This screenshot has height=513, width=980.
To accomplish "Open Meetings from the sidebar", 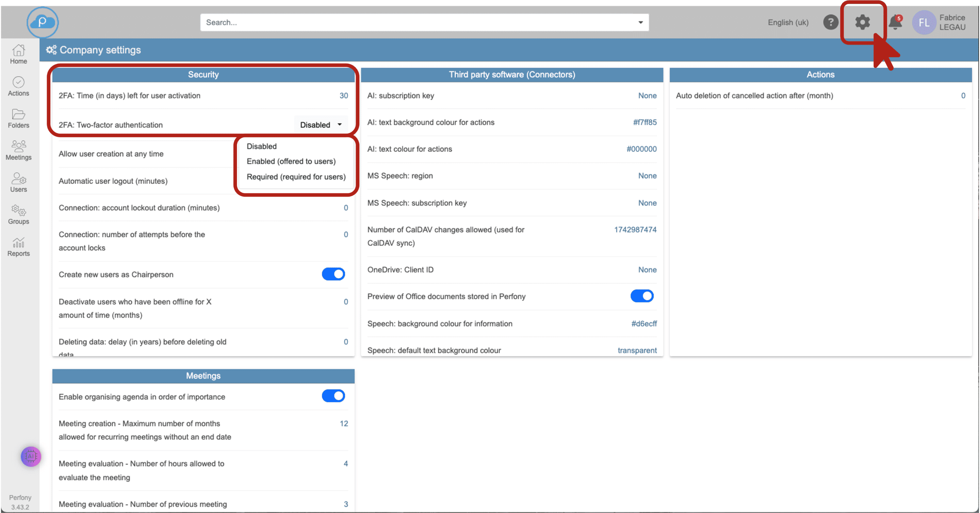I will tap(18, 150).
